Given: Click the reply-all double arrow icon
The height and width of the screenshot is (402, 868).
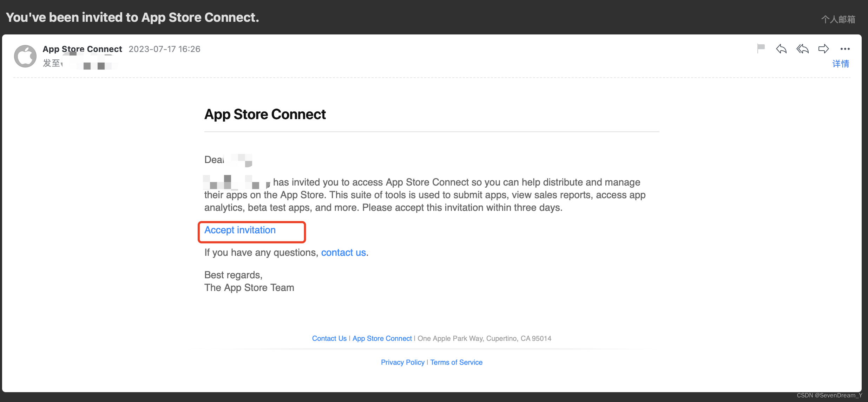Looking at the screenshot, I should [x=802, y=49].
